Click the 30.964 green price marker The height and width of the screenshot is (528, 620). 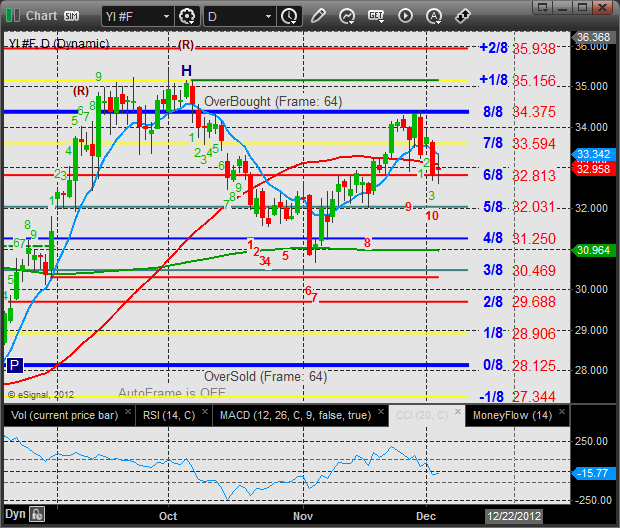(594, 250)
